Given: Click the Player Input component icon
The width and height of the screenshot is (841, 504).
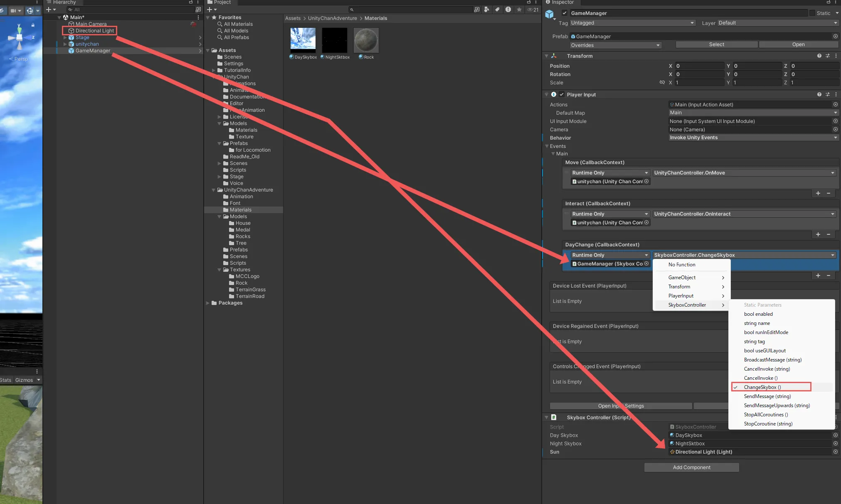Looking at the screenshot, I should pos(553,95).
